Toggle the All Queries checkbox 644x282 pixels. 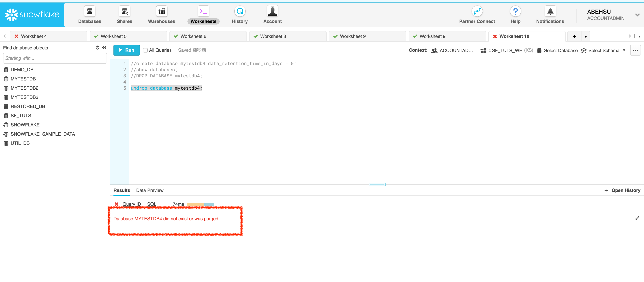click(145, 50)
